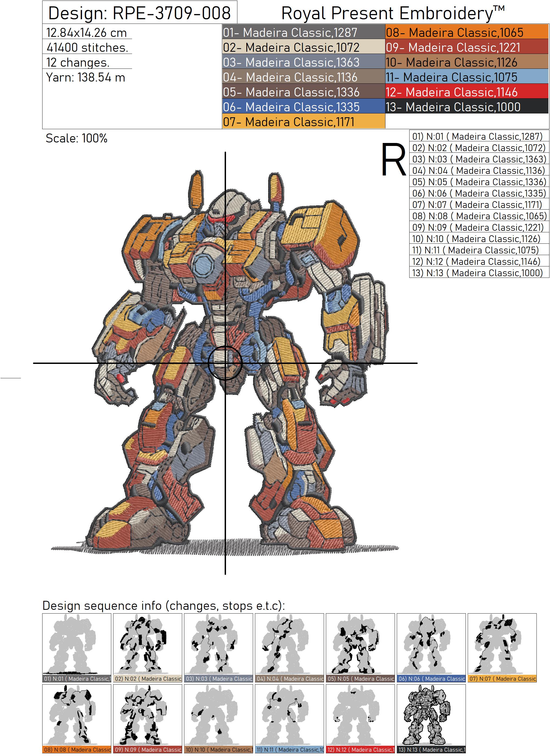Select the 08- Madeira Classic,1065 orange swatch
This screenshot has width=550, height=756.
(467, 32)
